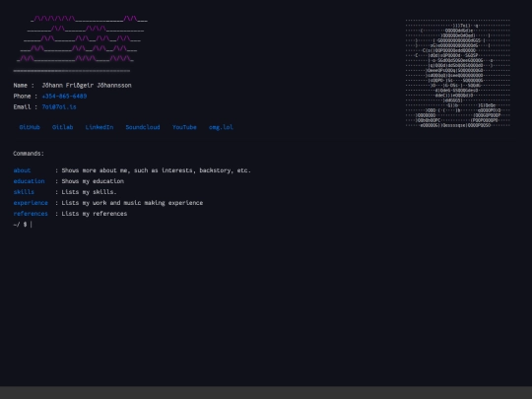Click the 'Shows my education' description
Screen dimensions: 532x399
(93, 181)
